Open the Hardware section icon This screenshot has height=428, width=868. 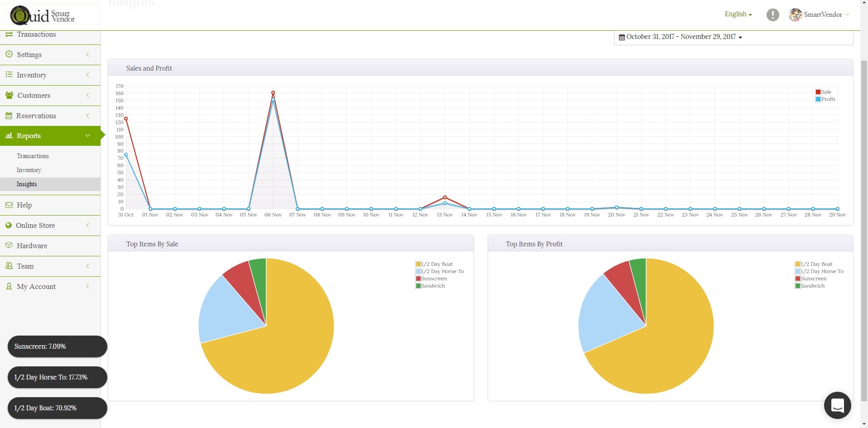point(9,245)
